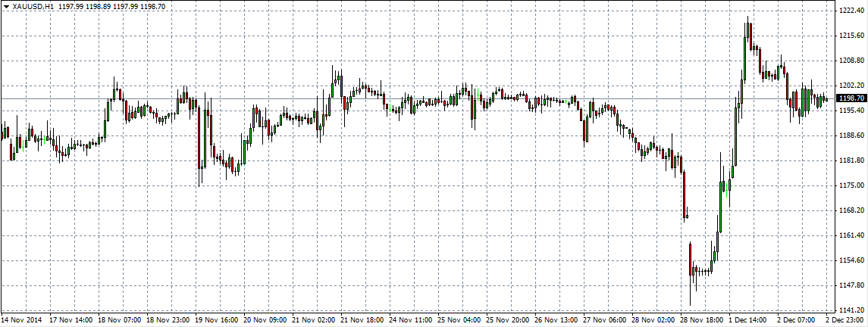
Task: Click the large red candle near 19 Nov 16:00
Action: tap(199, 136)
